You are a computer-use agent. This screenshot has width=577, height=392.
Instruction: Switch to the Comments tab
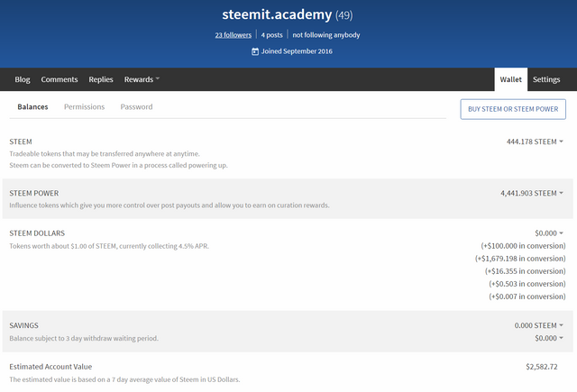pyautogui.click(x=60, y=79)
